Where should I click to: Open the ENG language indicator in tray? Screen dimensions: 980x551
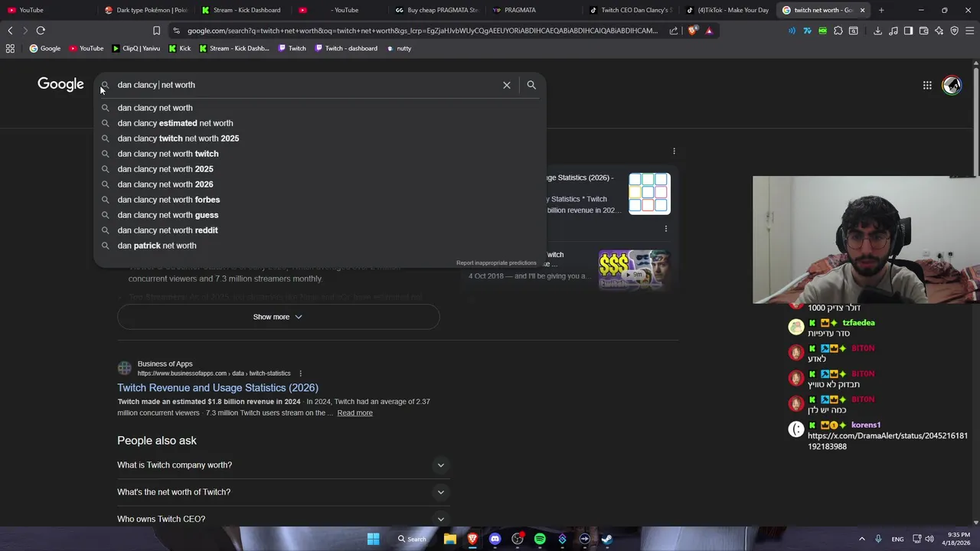[897, 539]
